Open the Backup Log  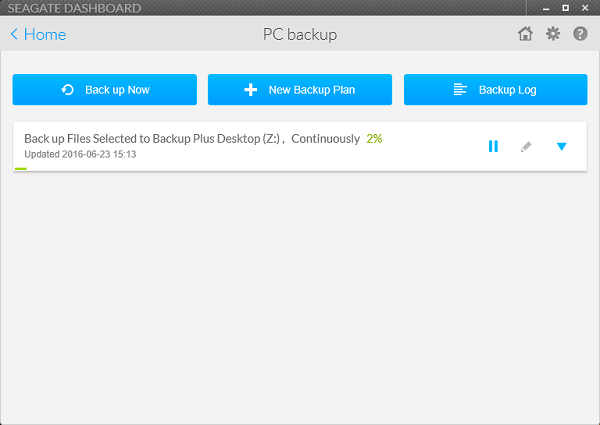[x=496, y=90]
